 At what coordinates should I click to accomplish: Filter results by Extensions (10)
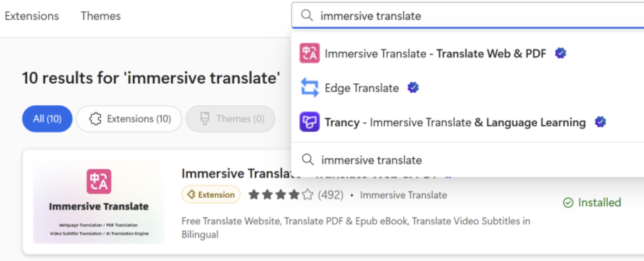point(129,119)
